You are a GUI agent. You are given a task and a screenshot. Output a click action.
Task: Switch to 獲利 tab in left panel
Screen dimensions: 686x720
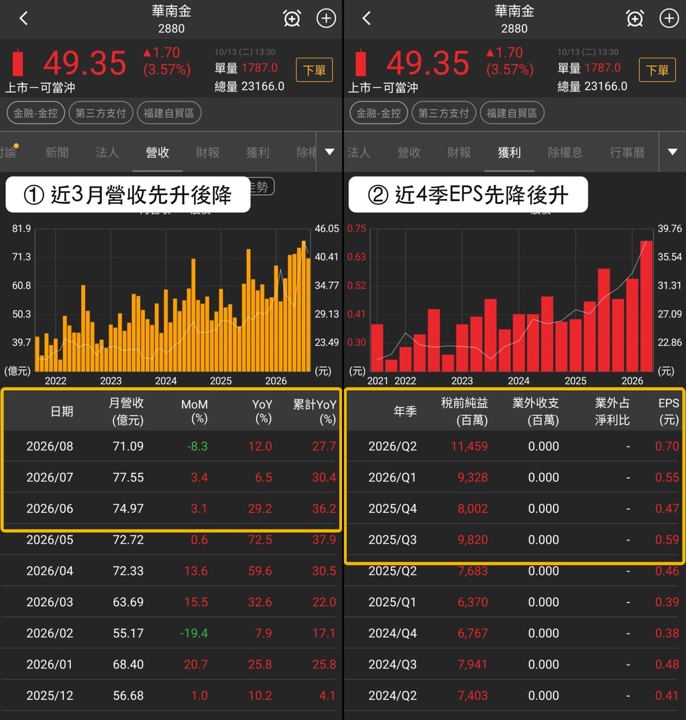258,152
